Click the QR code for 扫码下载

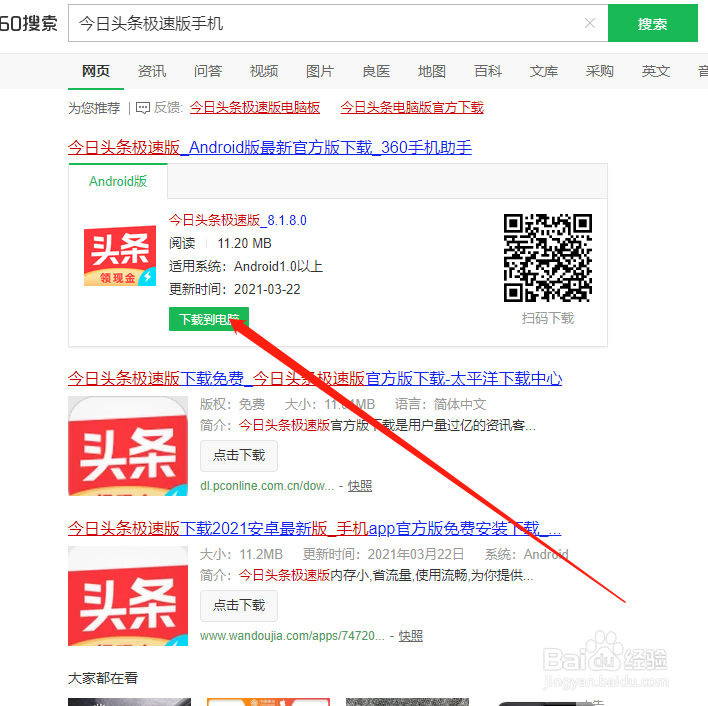point(548,258)
